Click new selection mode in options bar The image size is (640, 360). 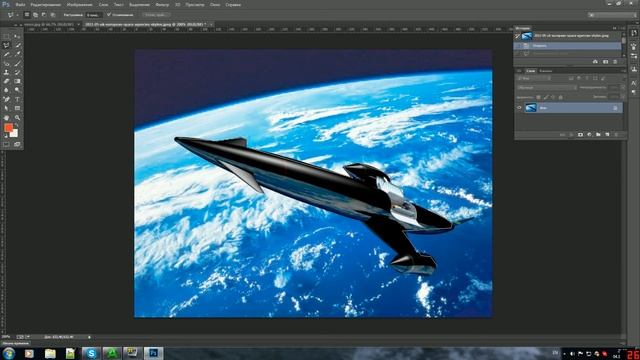[x=27, y=15]
